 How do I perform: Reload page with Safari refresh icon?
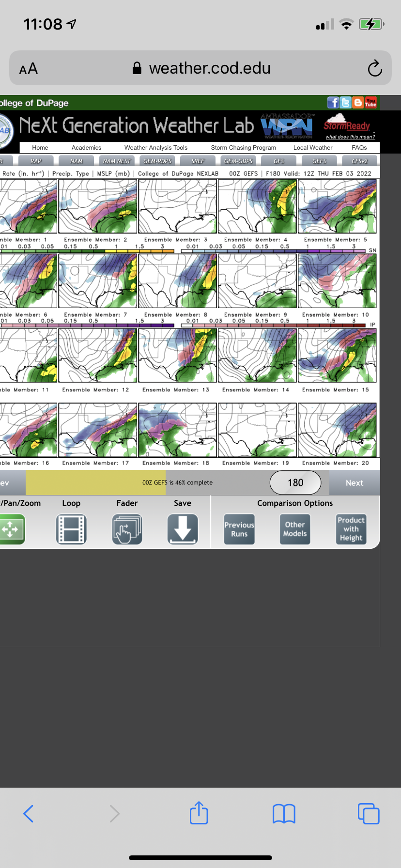(x=374, y=69)
